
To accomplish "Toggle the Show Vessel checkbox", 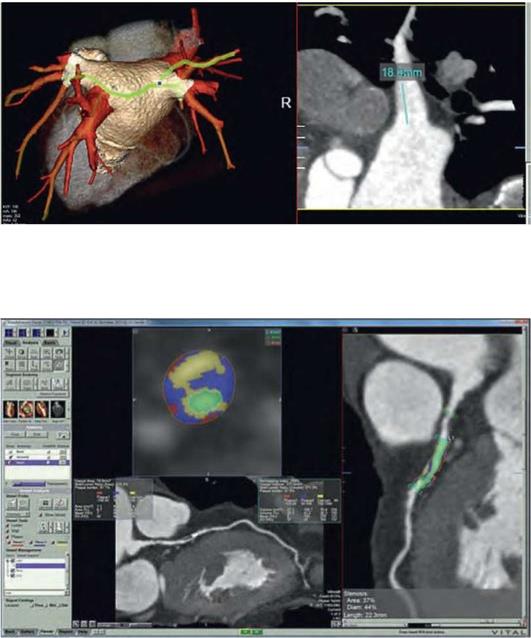I will pos(41,515).
